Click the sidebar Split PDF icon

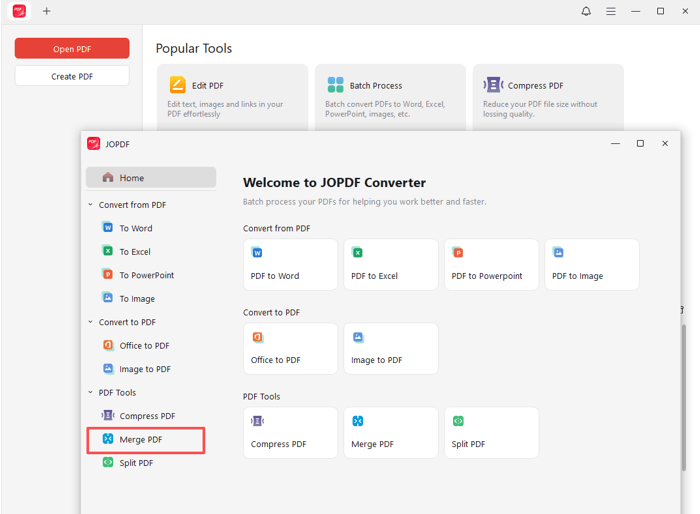coord(108,462)
